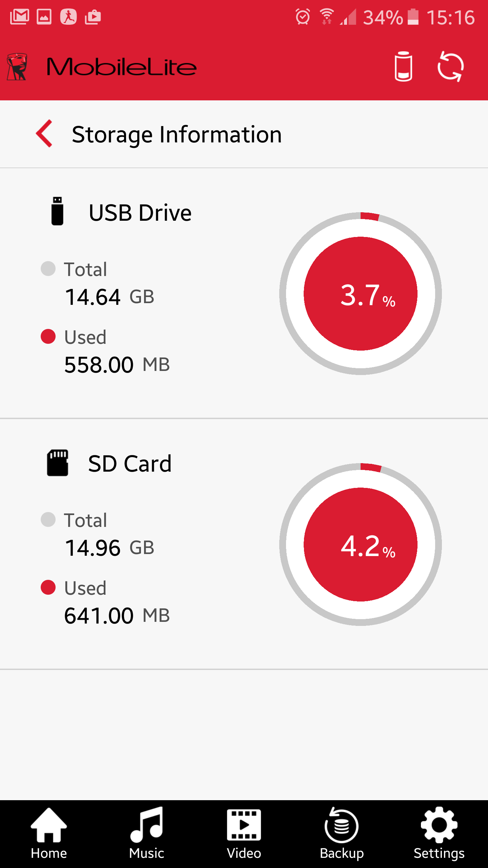
Task: Tap the USB Drive icon
Action: pyautogui.click(x=57, y=211)
